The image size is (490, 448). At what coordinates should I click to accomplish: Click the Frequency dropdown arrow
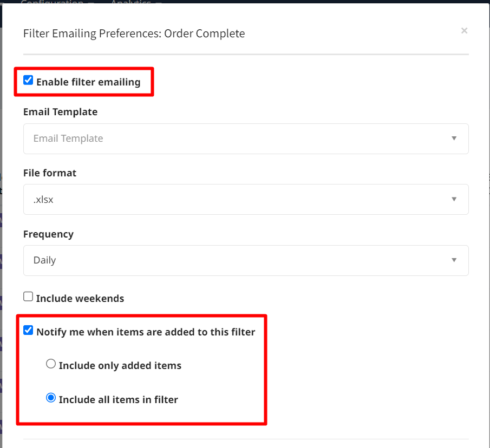click(454, 260)
